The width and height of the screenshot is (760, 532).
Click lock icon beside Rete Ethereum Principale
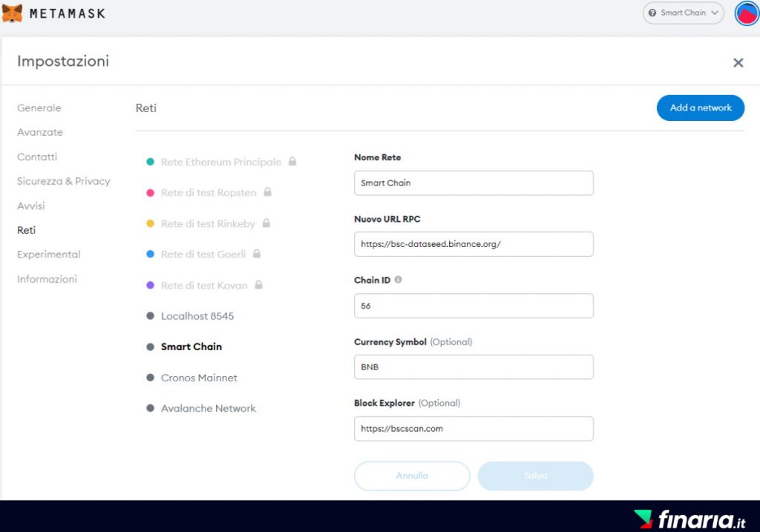point(292,161)
